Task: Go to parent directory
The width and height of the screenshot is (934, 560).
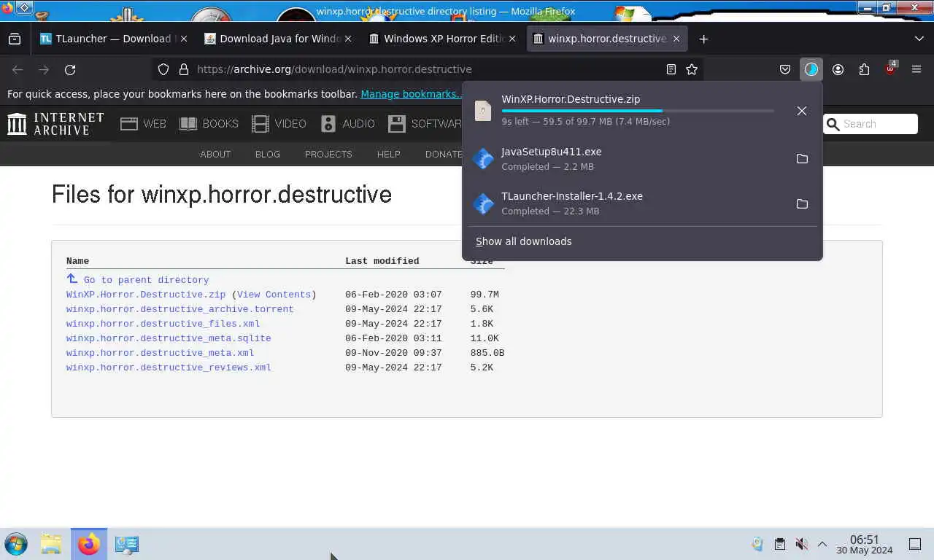Action: (137, 279)
